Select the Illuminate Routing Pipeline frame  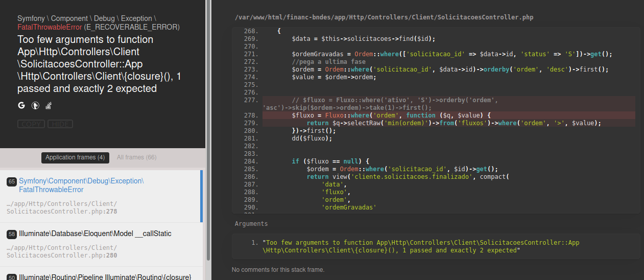pyautogui.click(x=102, y=274)
